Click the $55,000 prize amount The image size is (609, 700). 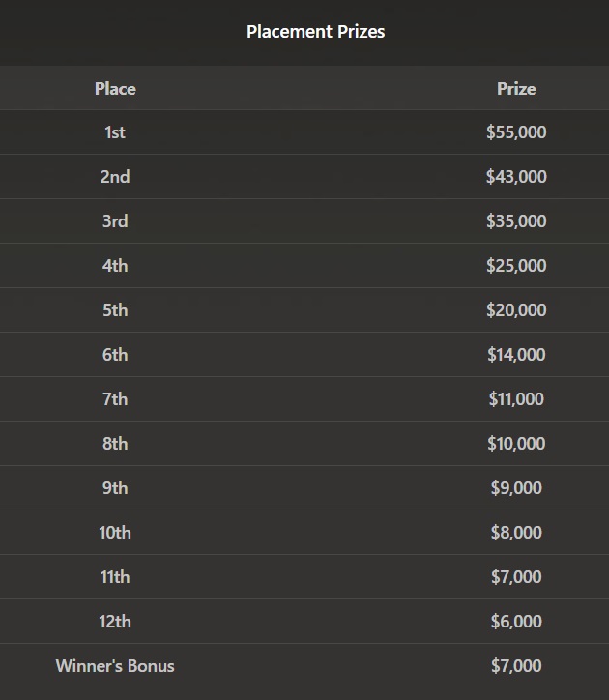(x=516, y=132)
